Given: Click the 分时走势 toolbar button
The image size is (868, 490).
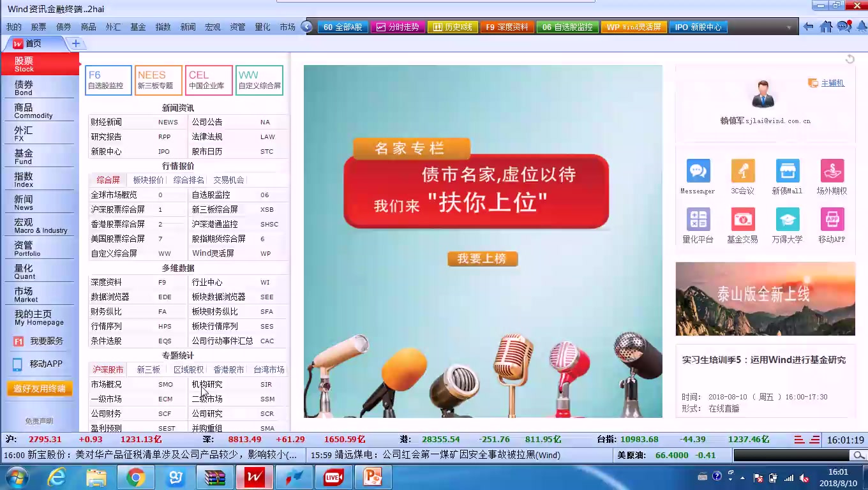Looking at the screenshot, I should pyautogui.click(x=398, y=27).
